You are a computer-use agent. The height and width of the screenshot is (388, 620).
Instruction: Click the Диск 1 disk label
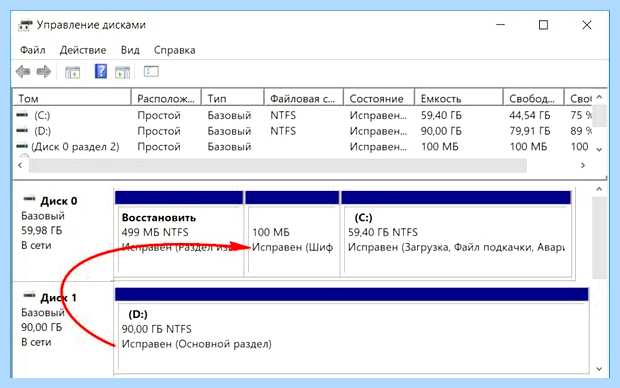(x=59, y=297)
